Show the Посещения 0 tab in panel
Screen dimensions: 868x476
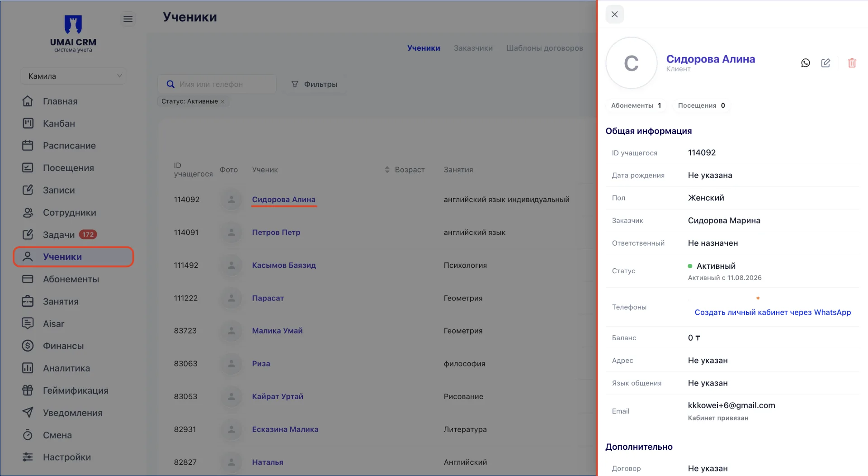coord(702,105)
